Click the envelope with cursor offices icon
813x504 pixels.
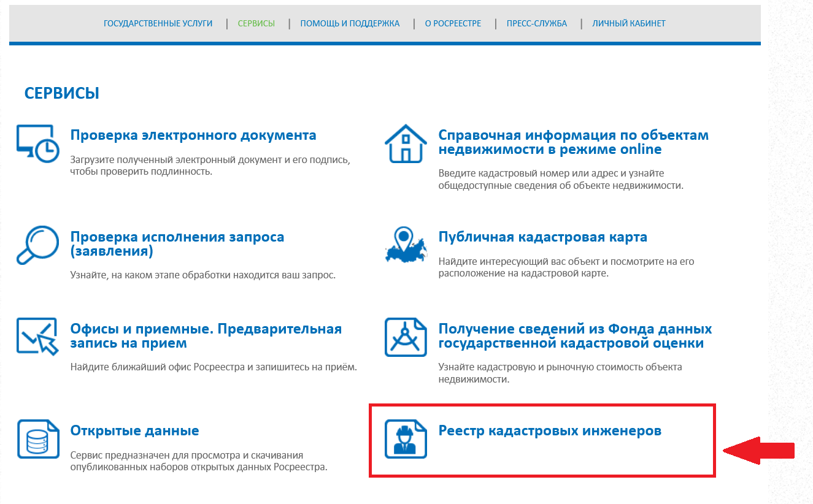(37, 337)
